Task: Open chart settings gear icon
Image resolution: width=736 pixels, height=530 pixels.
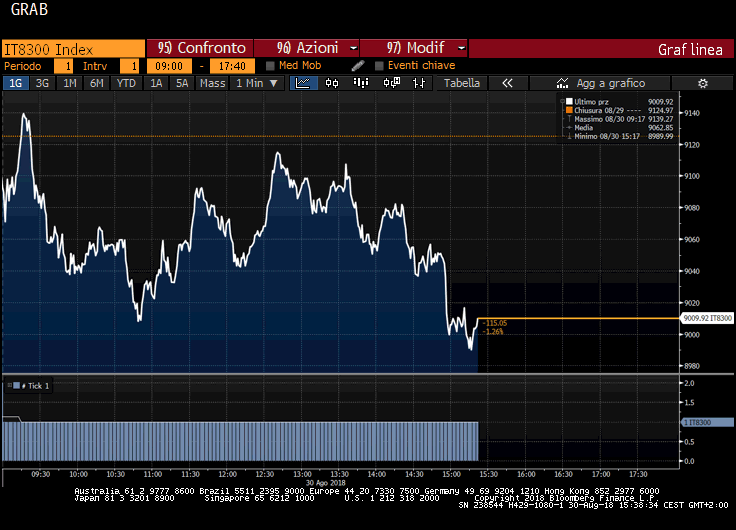Action: pos(419,83)
